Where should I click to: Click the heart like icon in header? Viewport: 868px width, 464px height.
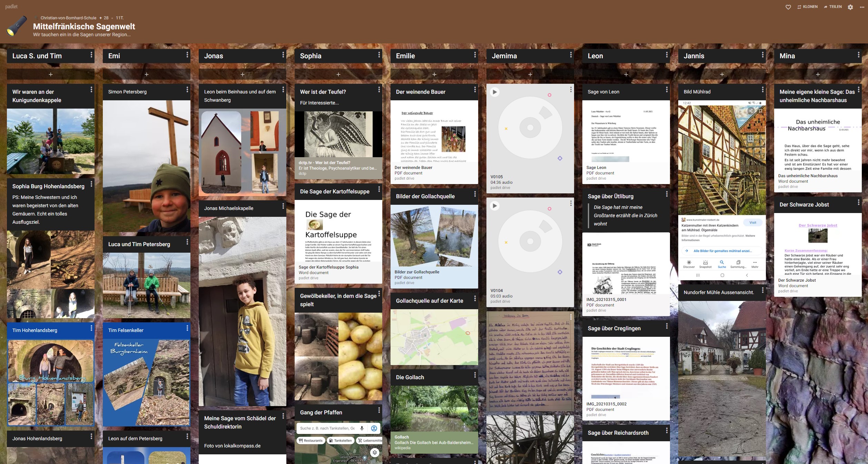788,7
